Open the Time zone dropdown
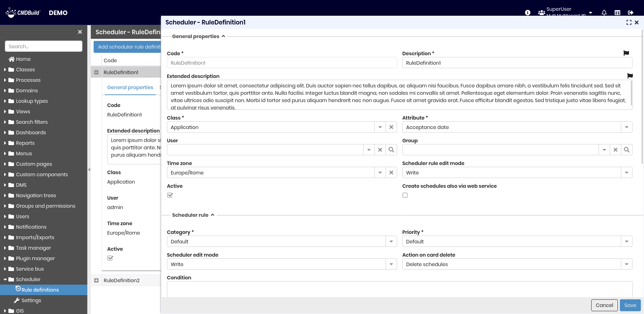Viewport: 644px width, 314px height. click(x=380, y=173)
